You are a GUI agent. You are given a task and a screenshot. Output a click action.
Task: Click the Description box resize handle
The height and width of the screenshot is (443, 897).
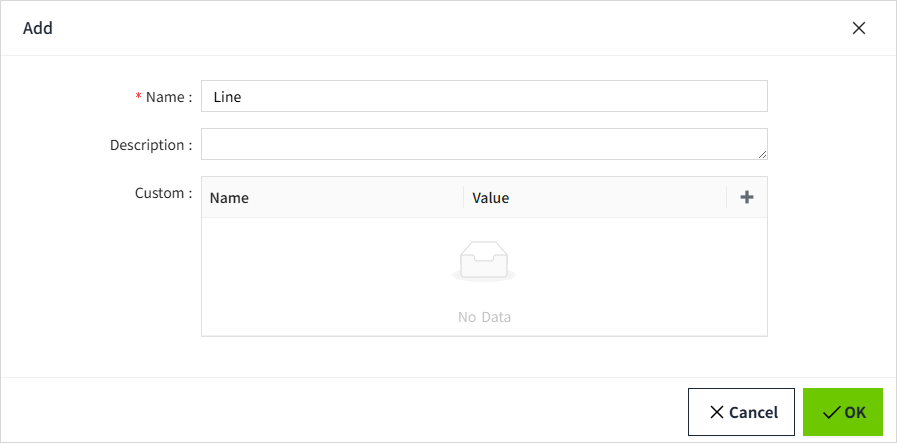point(762,154)
